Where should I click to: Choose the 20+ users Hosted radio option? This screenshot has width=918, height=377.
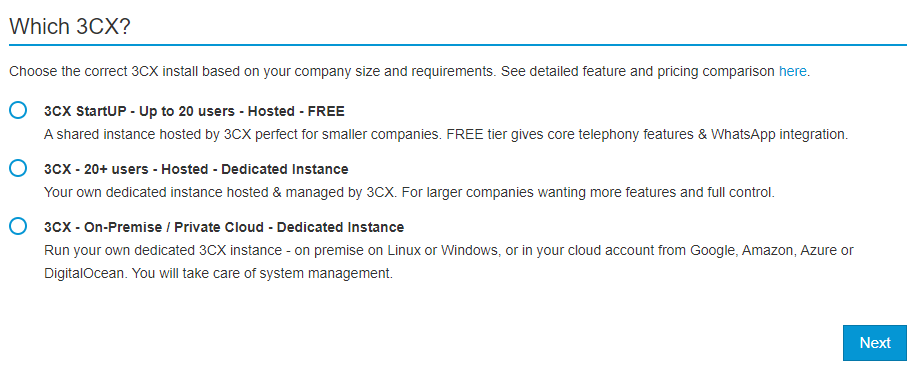[x=18, y=168]
